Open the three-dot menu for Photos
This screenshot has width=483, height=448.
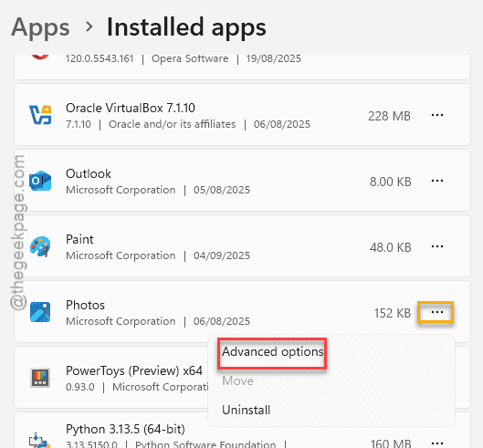(x=437, y=312)
